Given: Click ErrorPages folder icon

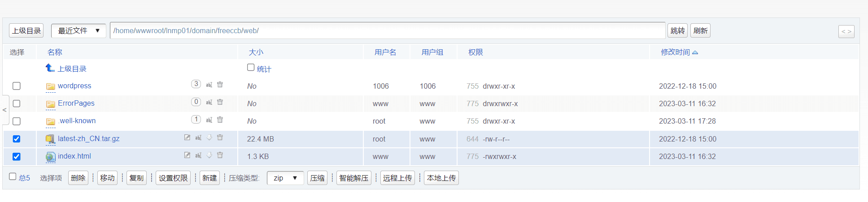Looking at the screenshot, I should pyautogui.click(x=51, y=104).
